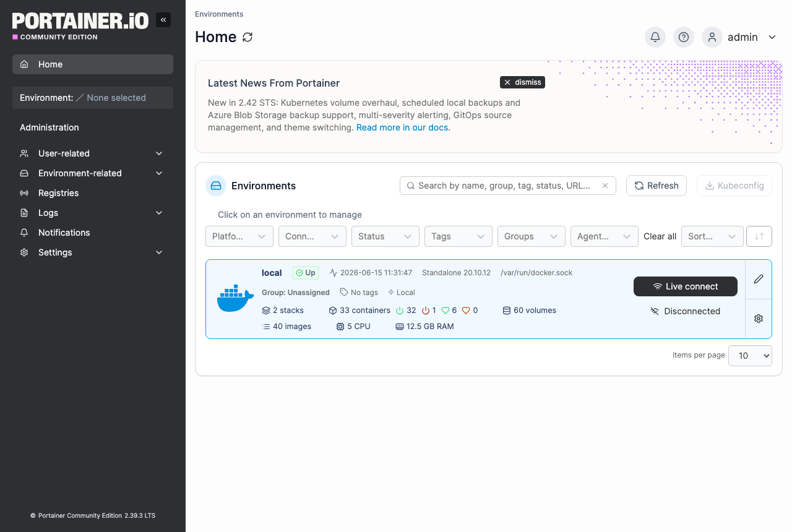Click the Docker whale icon for local
Image resolution: width=792 pixels, height=532 pixels.
[235, 299]
